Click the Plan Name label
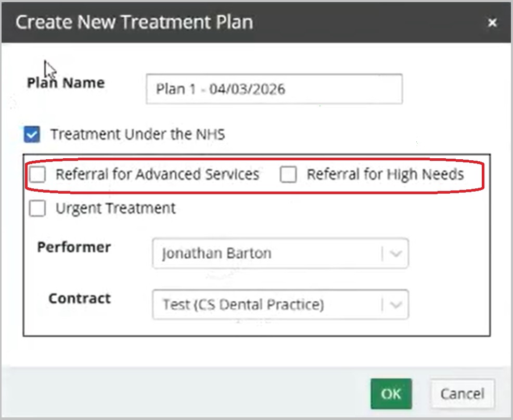This screenshot has height=420, width=513. click(x=66, y=83)
